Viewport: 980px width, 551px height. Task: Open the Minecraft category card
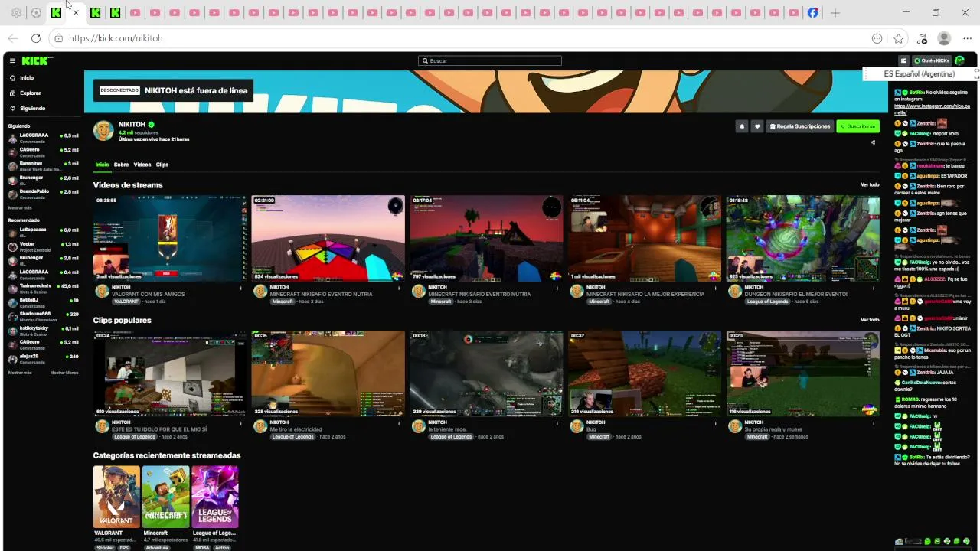click(166, 497)
